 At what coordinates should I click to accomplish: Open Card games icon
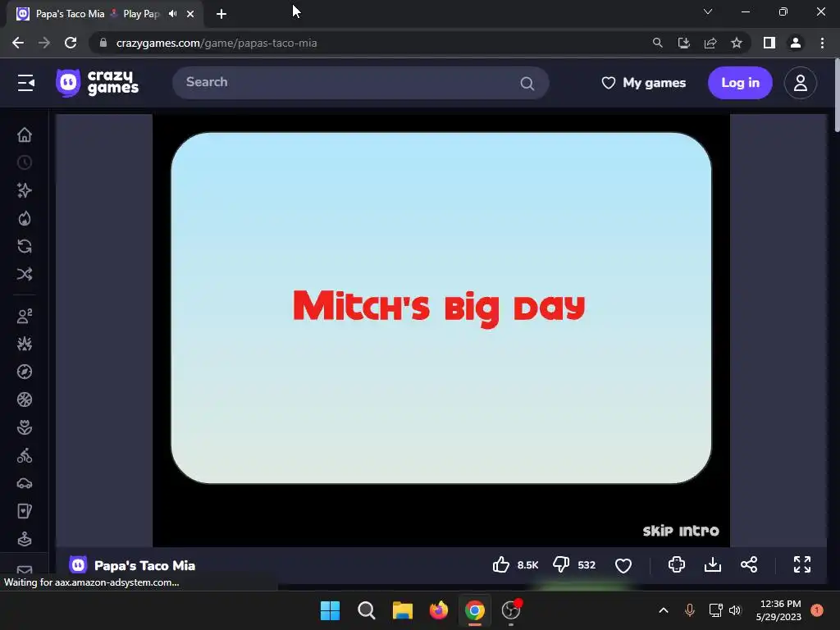click(x=25, y=511)
